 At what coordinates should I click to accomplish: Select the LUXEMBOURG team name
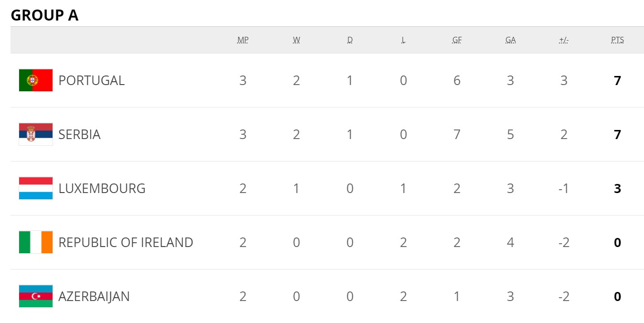click(x=102, y=188)
